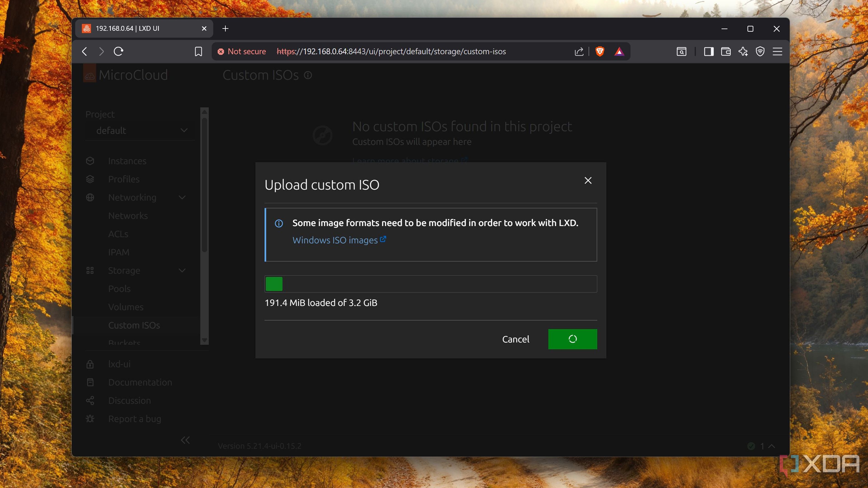Close the LXD UI browser tab
The width and height of the screenshot is (868, 488).
204,29
